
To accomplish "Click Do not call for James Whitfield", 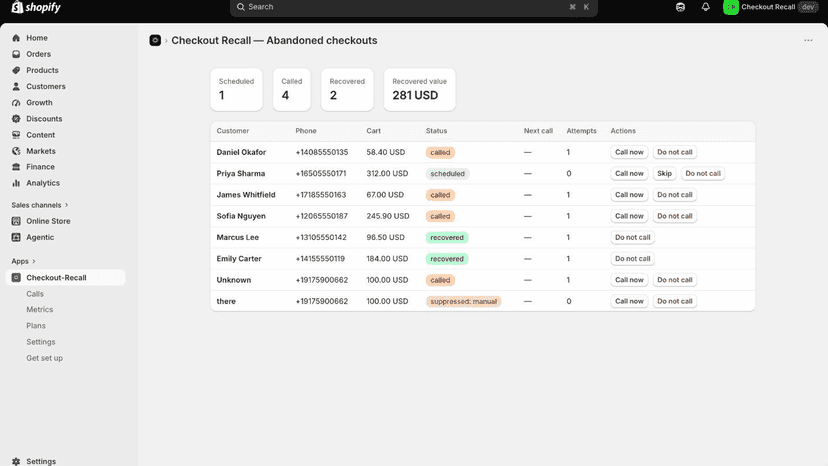I will click(x=674, y=195).
